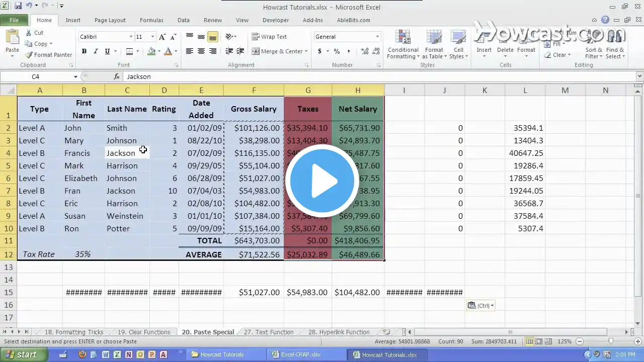Open the File tab
644x362 pixels.
(14, 20)
